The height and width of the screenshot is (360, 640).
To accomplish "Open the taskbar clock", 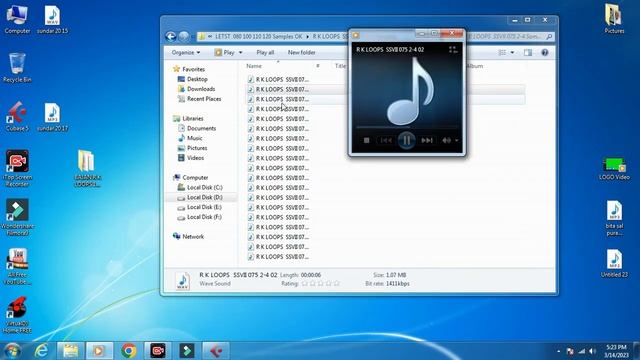I will pyautogui.click(x=616, y=351).
